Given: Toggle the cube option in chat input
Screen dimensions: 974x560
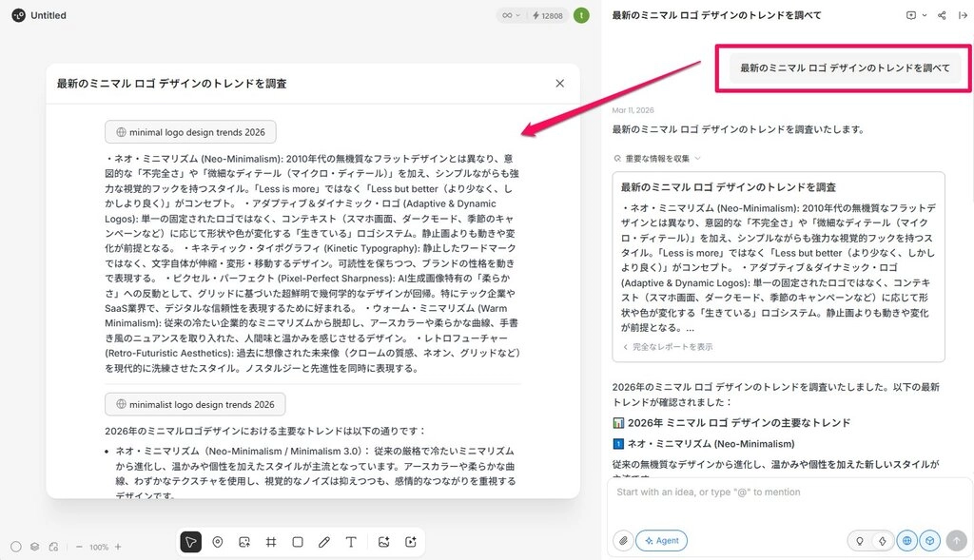Looking at the screenshot, I should [930, 541].
